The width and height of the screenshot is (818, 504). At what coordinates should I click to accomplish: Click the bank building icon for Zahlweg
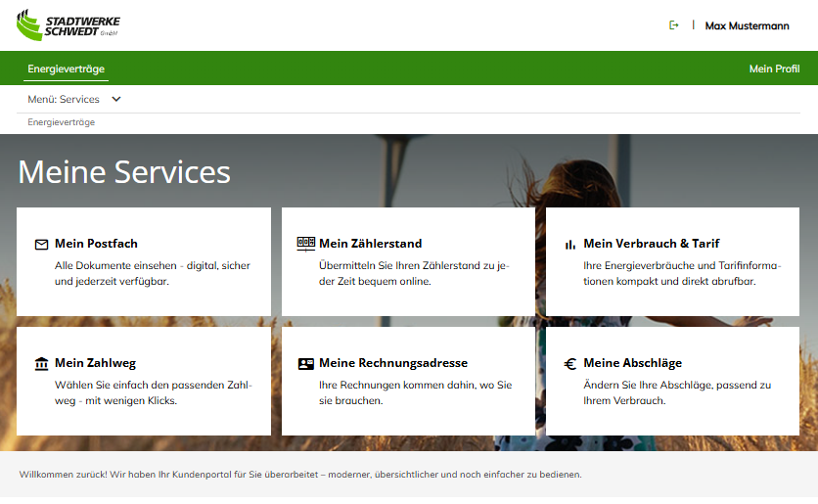[x=41, y=364]
